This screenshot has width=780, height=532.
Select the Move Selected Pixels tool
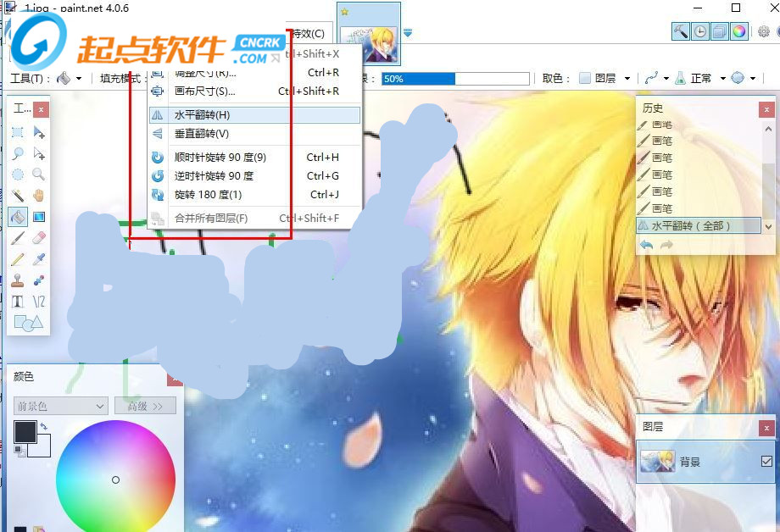click(39, 132)
